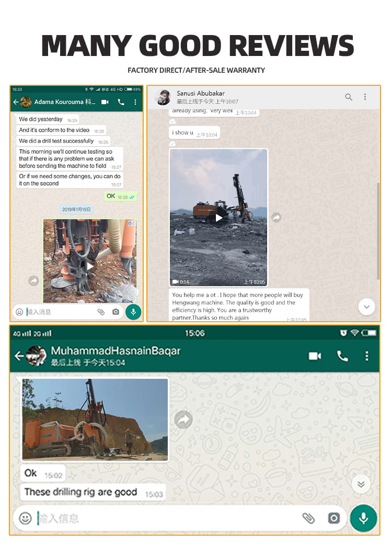
Task: Click the message input field in bottom chat
Action: click(x=169, y=518)
